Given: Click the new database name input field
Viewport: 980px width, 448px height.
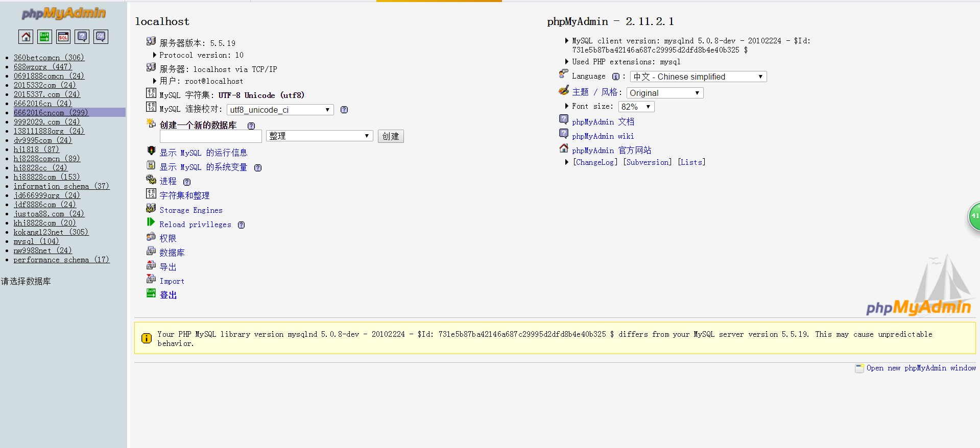Looking at the screenshot, I should (x=211, y=136).
